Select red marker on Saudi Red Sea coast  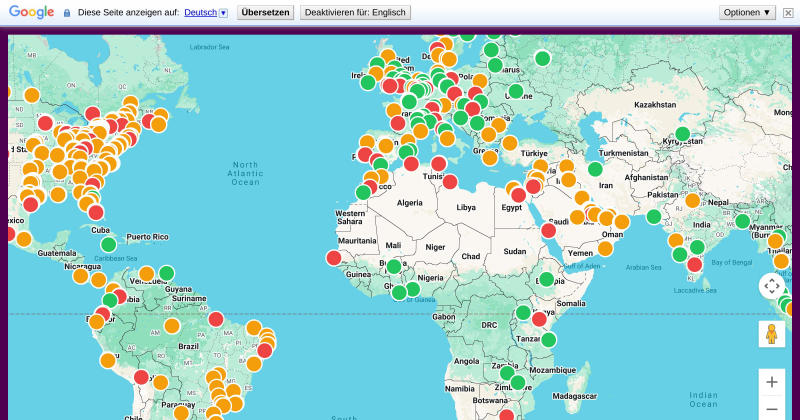pyautogui.click(x=548, y=230)
